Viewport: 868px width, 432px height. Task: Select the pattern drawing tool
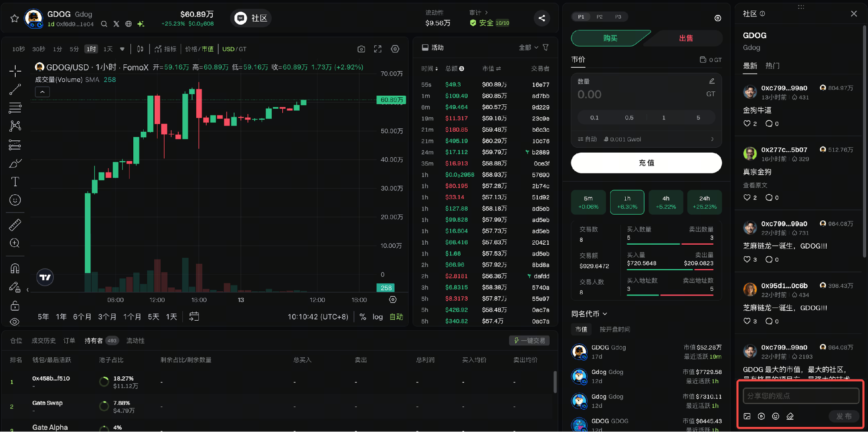(x=15, y=126)
